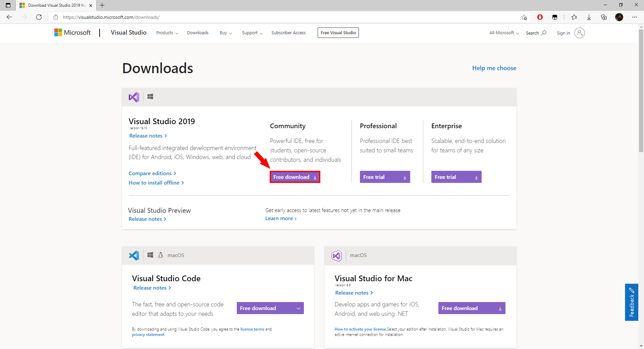Expand the All Microsoft menu
This screenshot has height=349, width=644.
click(504, 33)
